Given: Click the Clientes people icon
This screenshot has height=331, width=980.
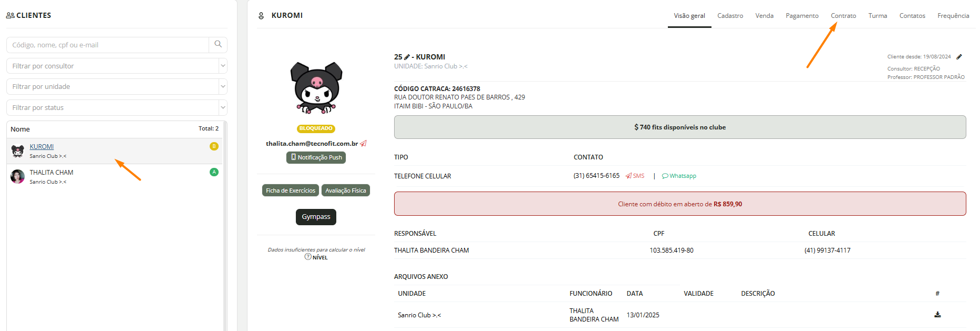Looking at the screenshot, I should coord(10,15).
